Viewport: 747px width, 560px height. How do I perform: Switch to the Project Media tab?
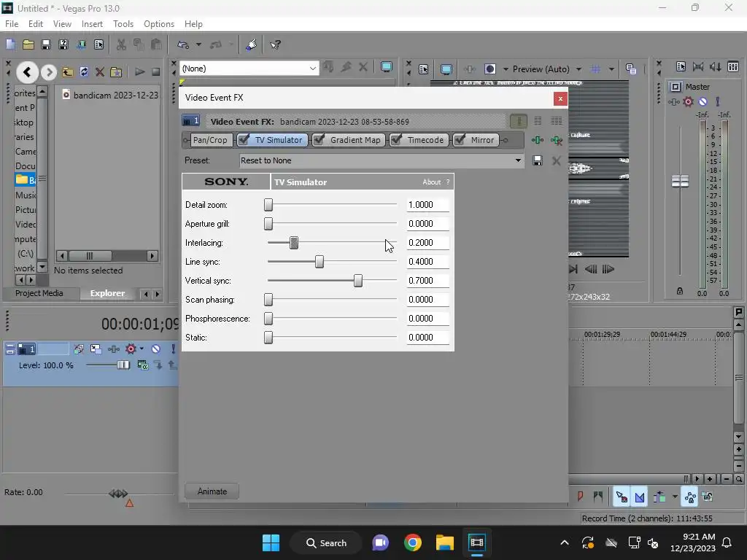coord(39,293)
